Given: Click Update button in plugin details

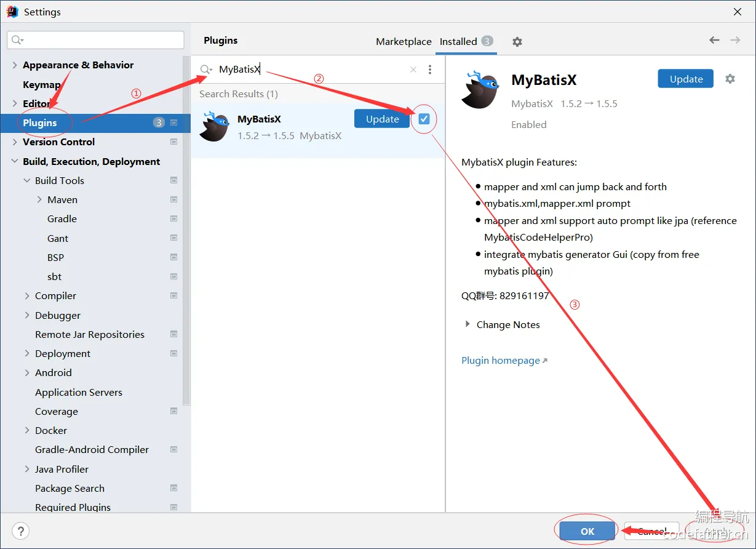Looking at the screenshot, I should [685, 79].
